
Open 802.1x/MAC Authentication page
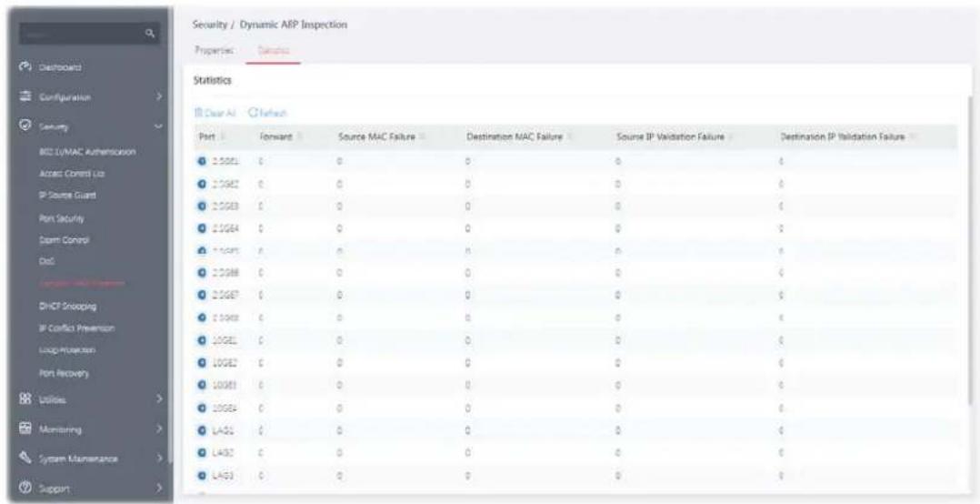coord(86,152)
